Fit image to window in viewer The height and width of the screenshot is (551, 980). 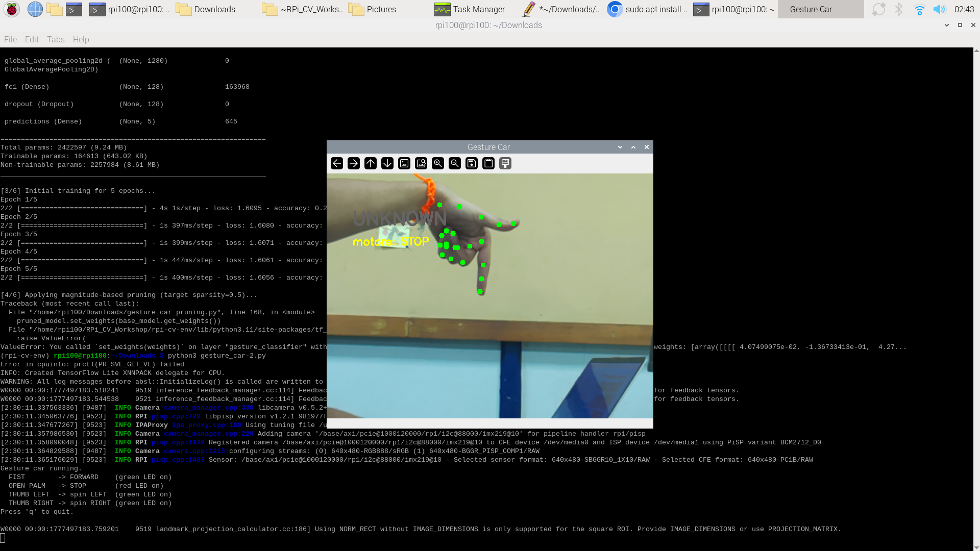(421, 163)
